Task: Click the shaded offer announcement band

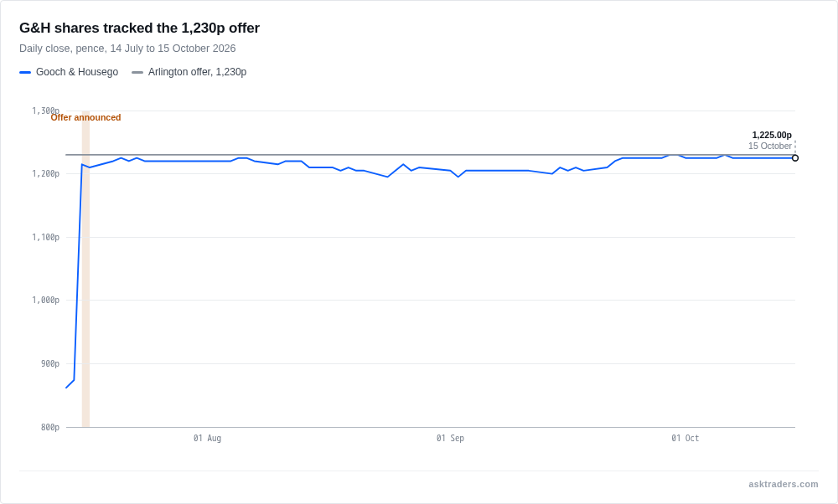Action: (85, 269)
